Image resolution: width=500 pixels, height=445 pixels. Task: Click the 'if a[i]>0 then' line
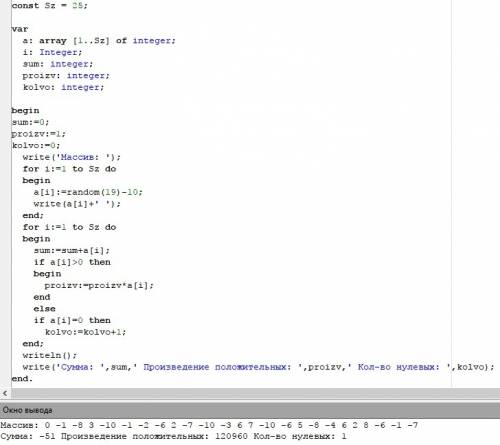72,262
